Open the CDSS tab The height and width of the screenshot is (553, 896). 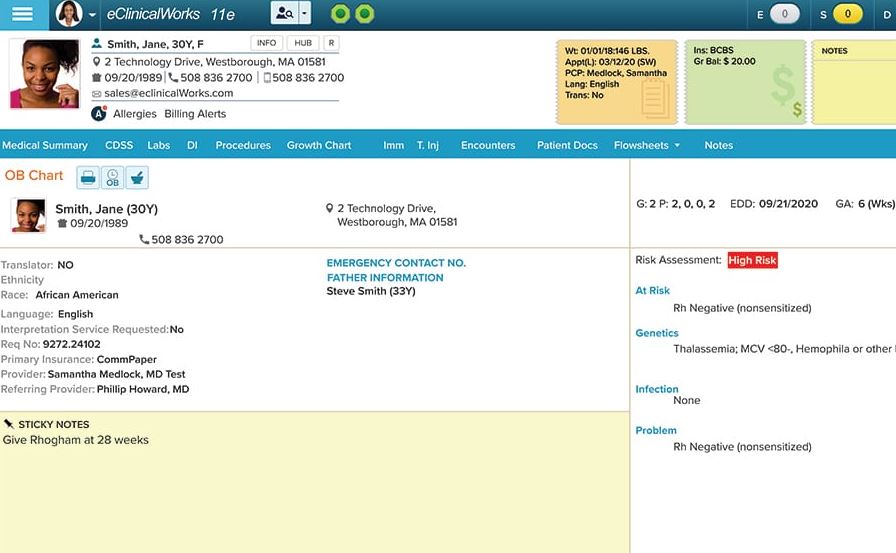tap(119, 145)
